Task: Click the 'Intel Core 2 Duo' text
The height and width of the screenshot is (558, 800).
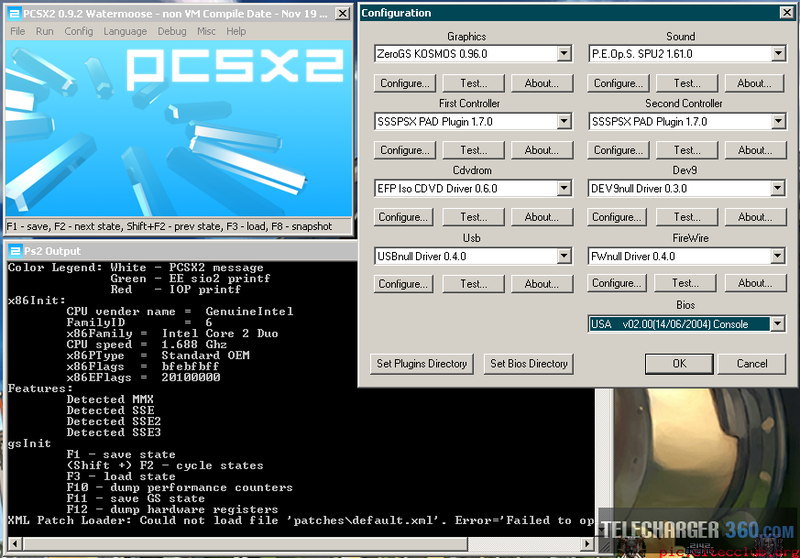Action: pyautogui.click(x=220, y=334)
